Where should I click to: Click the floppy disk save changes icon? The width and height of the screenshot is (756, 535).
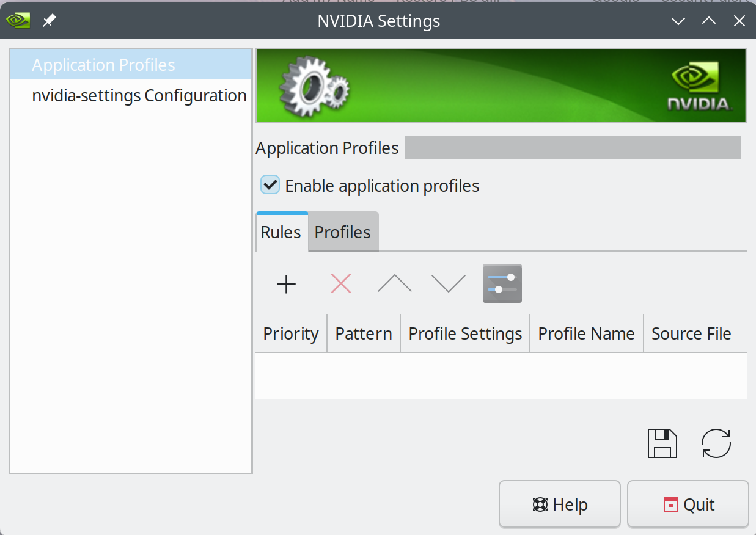662,443
